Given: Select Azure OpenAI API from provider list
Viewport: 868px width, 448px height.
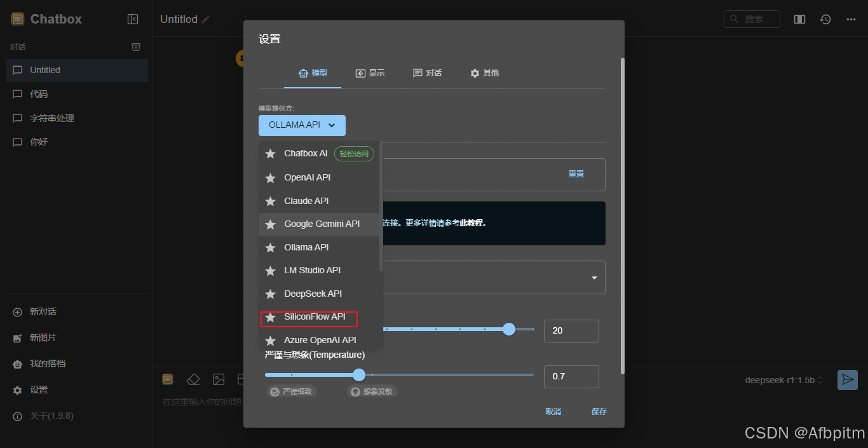Looking at the screenshot, I should pyautogui.click(x=320, y=340).
